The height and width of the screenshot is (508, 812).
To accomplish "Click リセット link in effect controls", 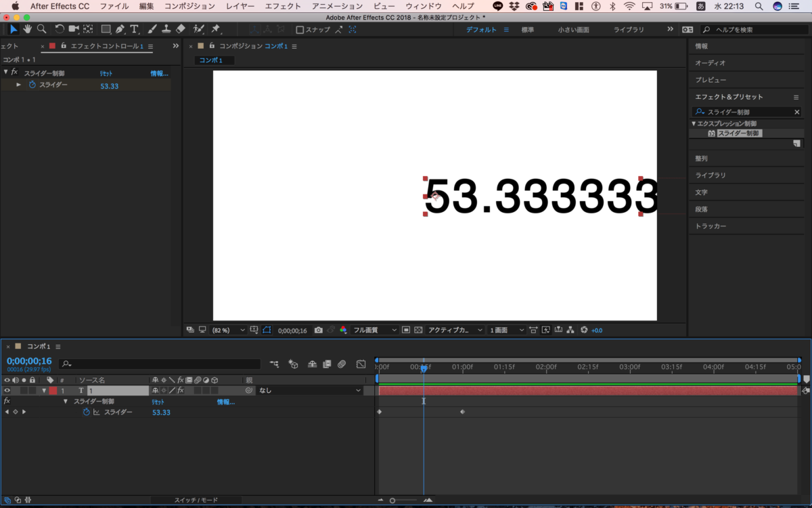I will pos(106,73).
